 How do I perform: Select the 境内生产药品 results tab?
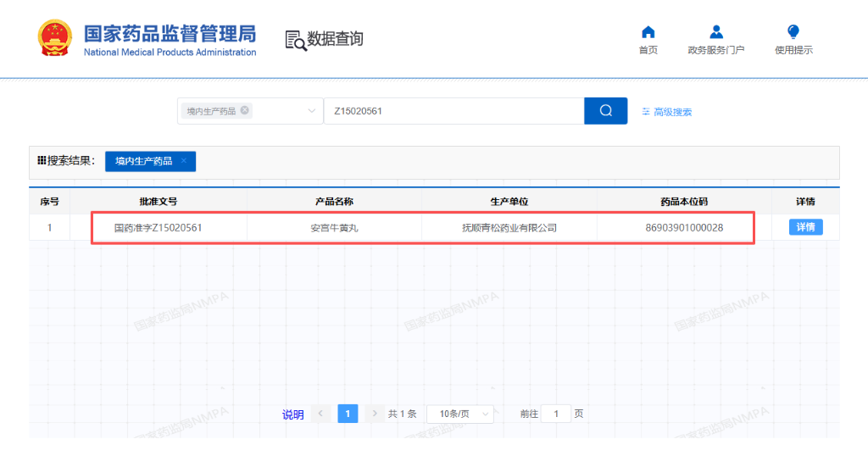[x=144, y=161]
